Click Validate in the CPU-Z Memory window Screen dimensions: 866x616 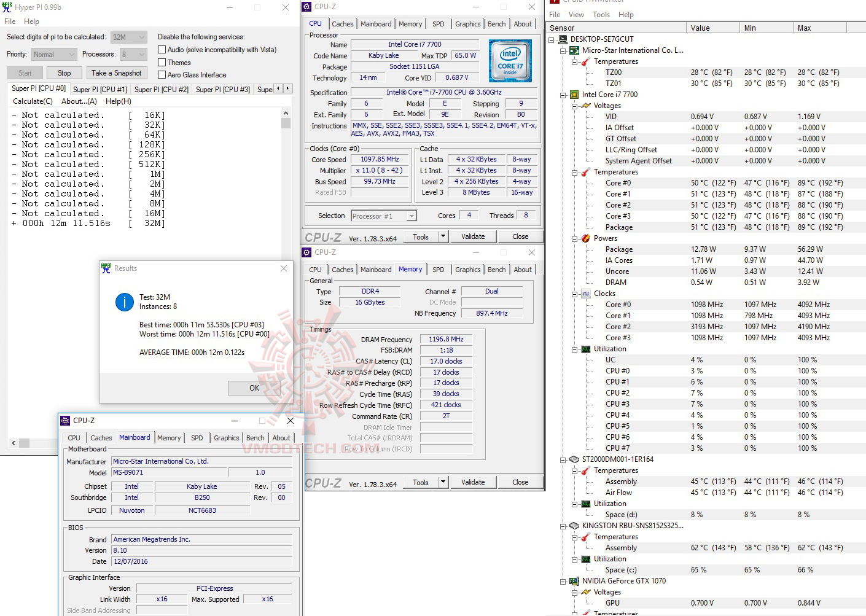click(473, 482)
